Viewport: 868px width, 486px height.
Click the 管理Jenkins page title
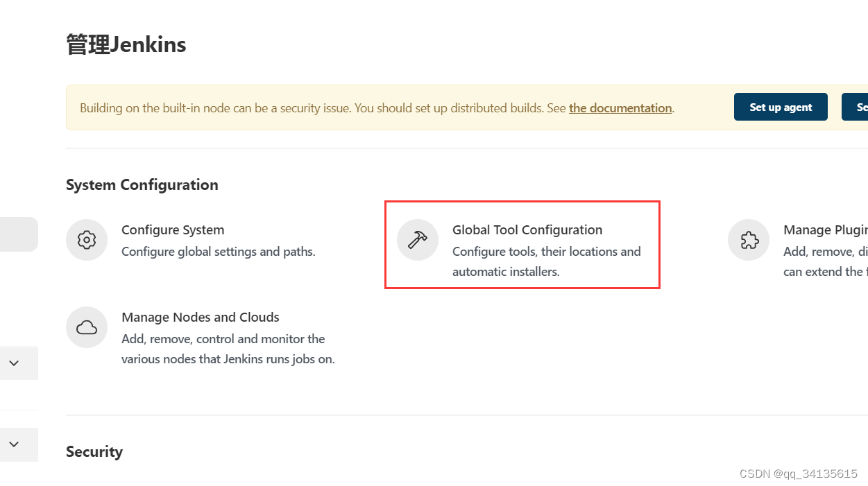pos(126,44)
